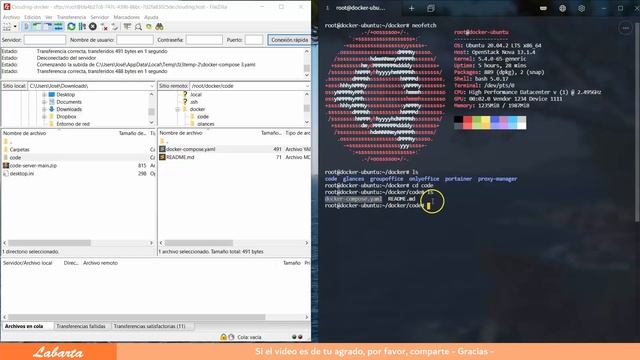Switch to Archivos en cola tab
Image resolution: width=640 pixels, height=360 pixels.
pos(24,327)
